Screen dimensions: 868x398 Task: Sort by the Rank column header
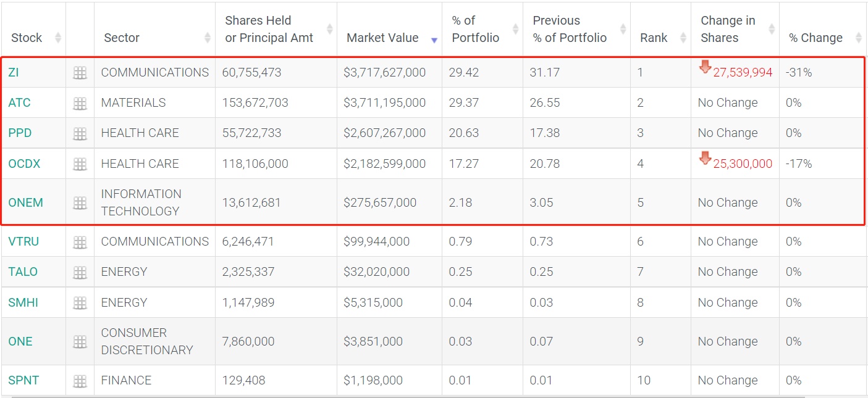pos(654,38)
